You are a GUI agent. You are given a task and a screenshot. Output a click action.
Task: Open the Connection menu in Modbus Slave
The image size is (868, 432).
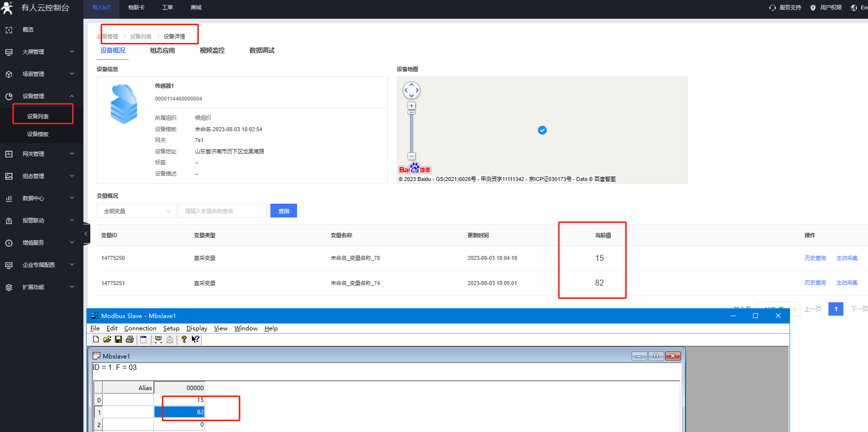(140, 328)
